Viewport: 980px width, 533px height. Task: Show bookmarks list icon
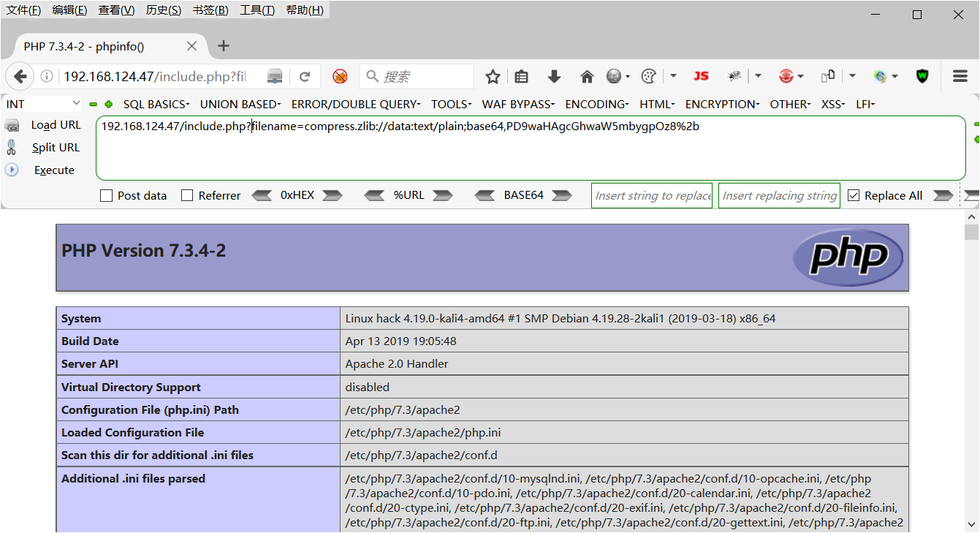(521, 76)
